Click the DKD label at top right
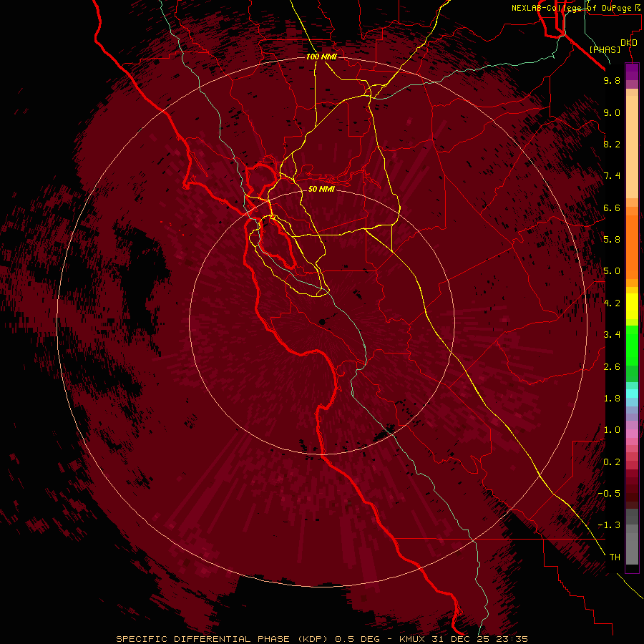The width and height of the screenshot is (644, 644). [x=629, y=43]
